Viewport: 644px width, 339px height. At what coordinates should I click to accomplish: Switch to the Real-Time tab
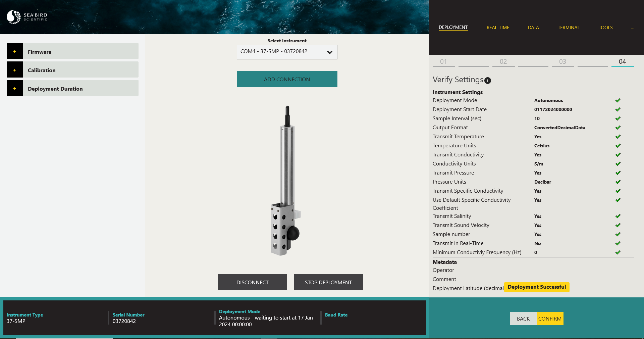[x=498, y=28]
